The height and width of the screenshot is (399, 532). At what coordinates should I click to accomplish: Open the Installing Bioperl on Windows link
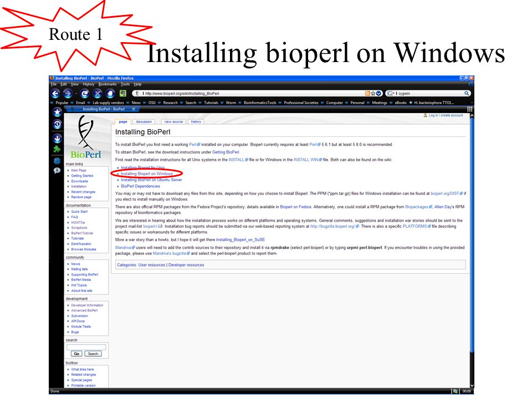point(146,173)
